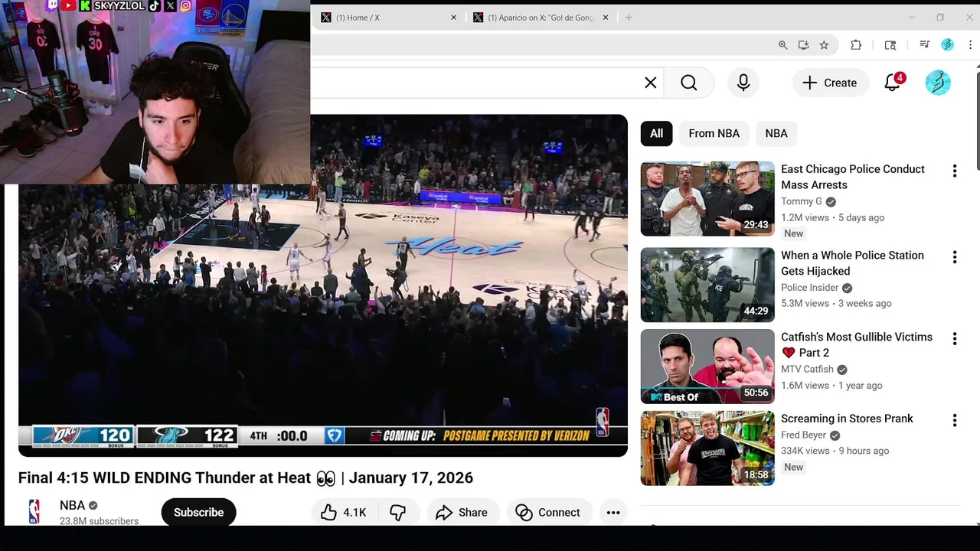The height and width of the screenshot is (551, 980).
Task: Click '23.8M subscribers' text
Action: [100, 521]
